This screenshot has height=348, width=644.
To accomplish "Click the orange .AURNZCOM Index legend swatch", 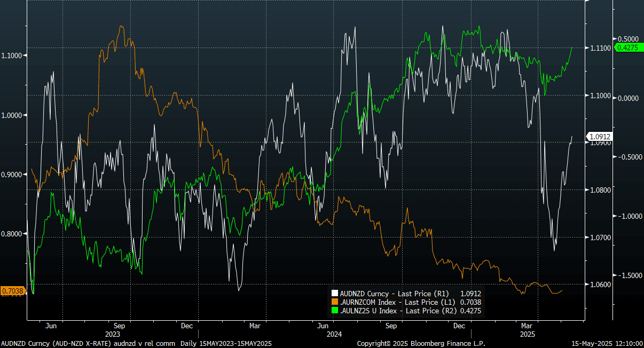I will pos(335,302).
